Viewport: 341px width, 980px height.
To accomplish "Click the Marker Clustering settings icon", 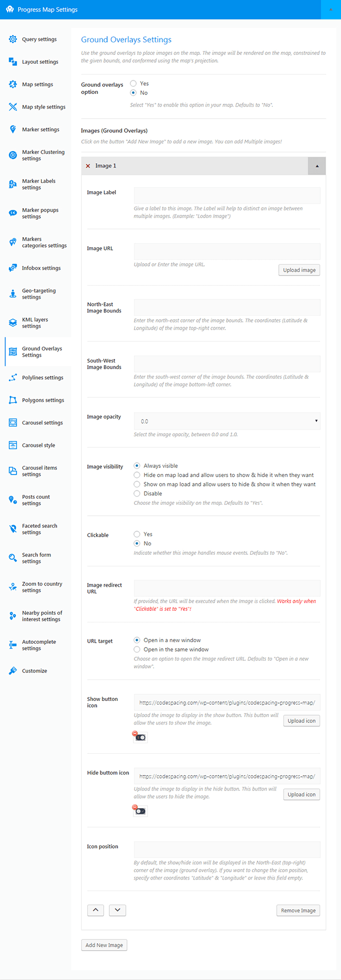I will (13, 155).
